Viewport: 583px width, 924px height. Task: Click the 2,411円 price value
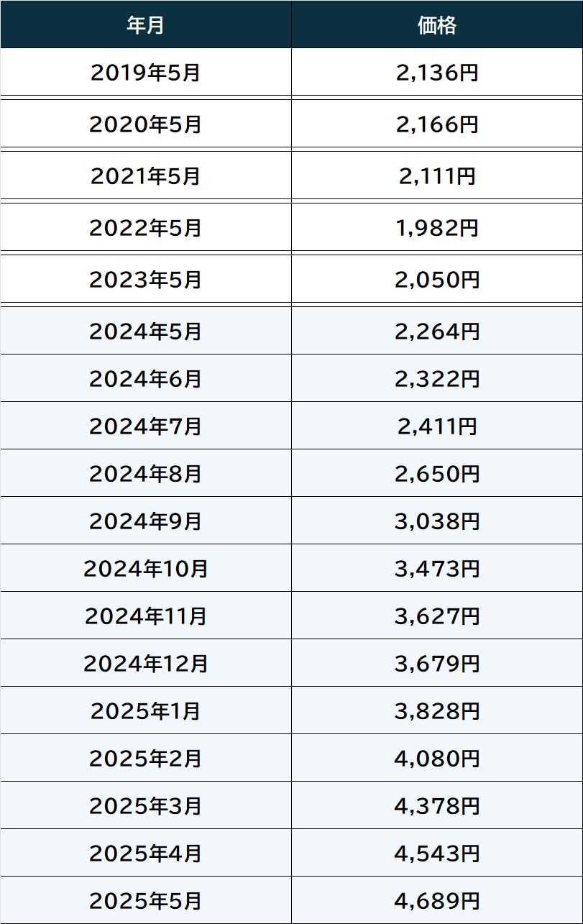(437, 426)
